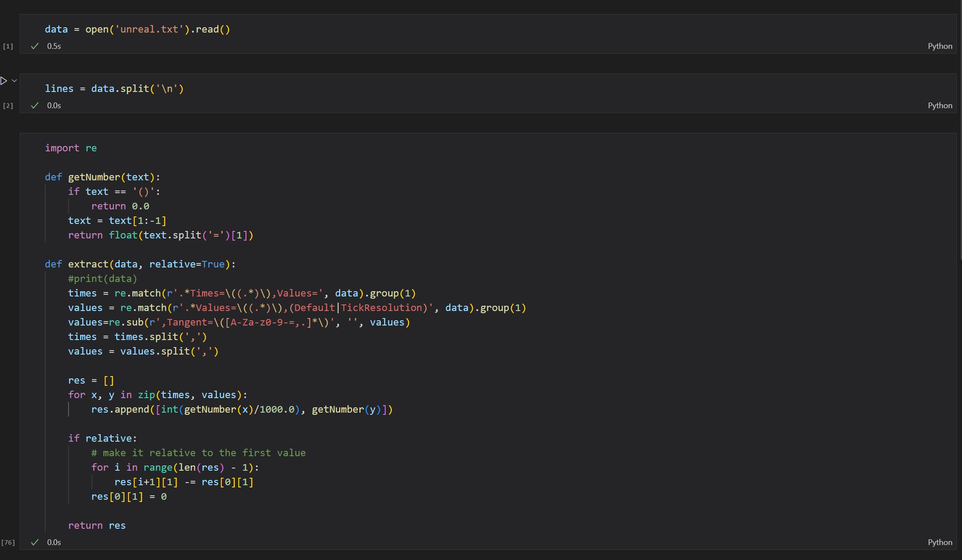Open Python language picker on second cell
Viewport: 962px width, 560px height.
(x=940, y=106)
